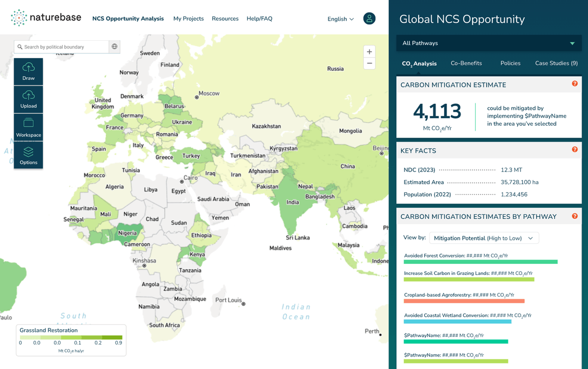Click the Cropland-based Agroforestry bar
This screenshot has height=369, width=588.
pyautogui.click(x=464, y=301)
